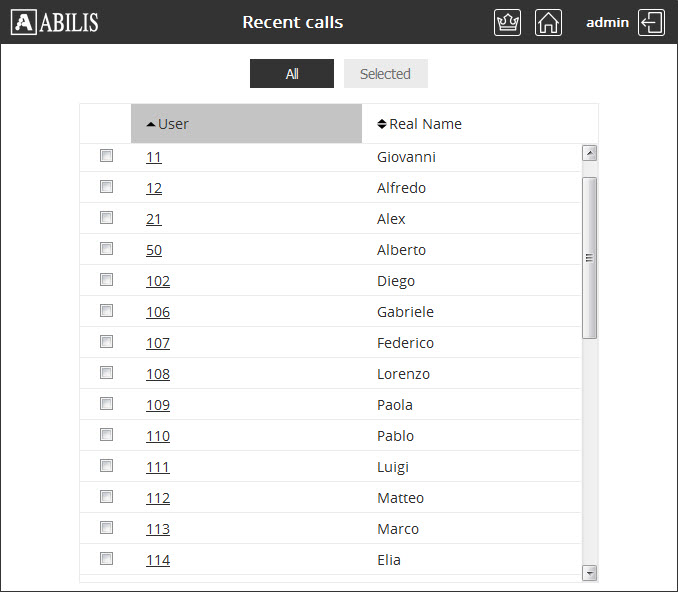The height and width of the screenshot is (592, 678).
Task: Open user 50 Alberto's entry
Action: pyautogui.click(x=154, y=250)
